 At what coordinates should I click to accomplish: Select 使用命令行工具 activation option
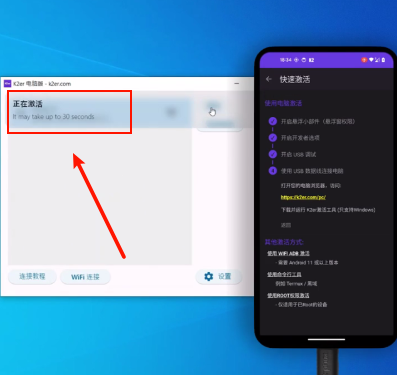[x=284, y=274]
